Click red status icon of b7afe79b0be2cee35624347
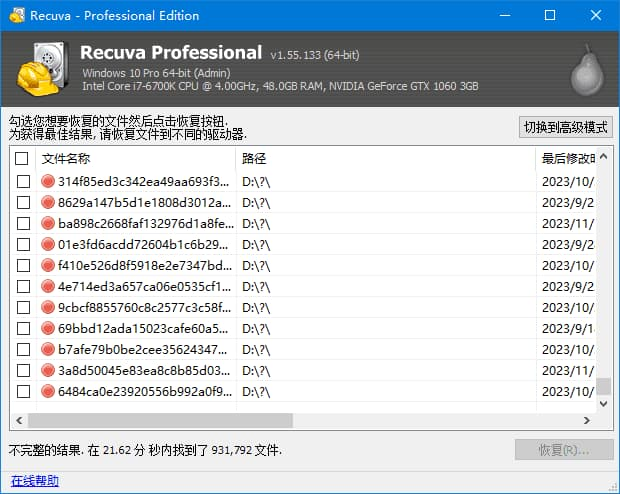 pyautogui.click(x=48, y=349)
